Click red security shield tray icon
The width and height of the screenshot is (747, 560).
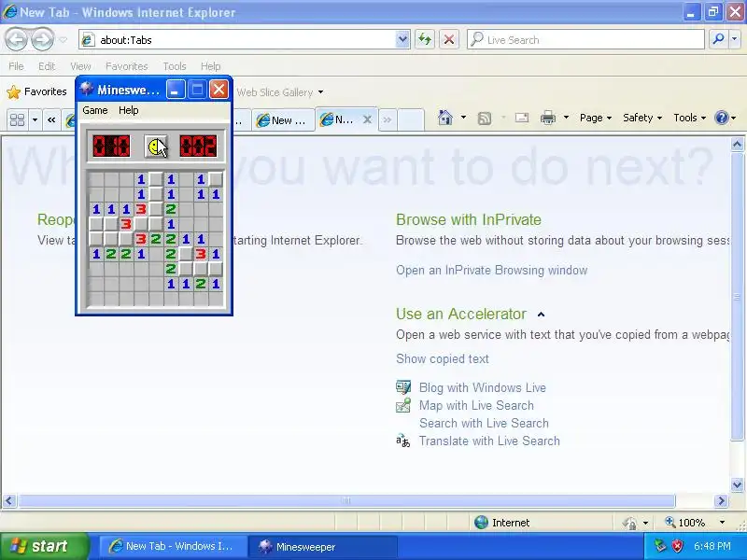click(678, 546)
